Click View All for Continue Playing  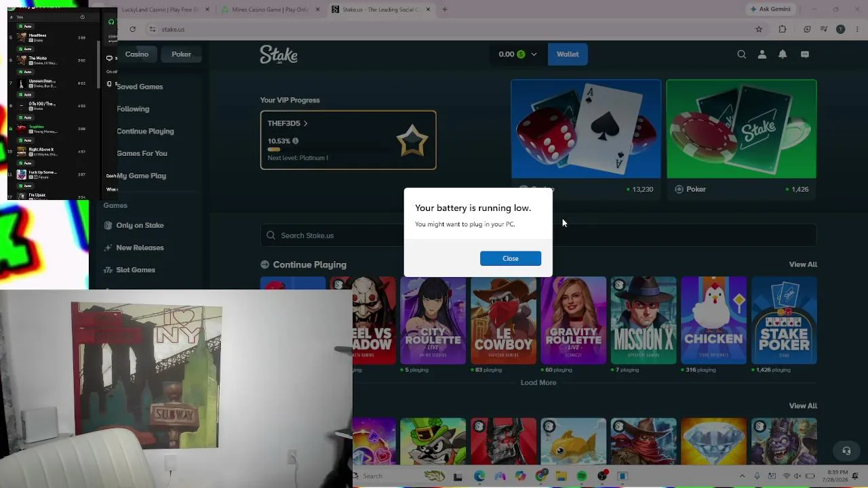pos(803,264)
